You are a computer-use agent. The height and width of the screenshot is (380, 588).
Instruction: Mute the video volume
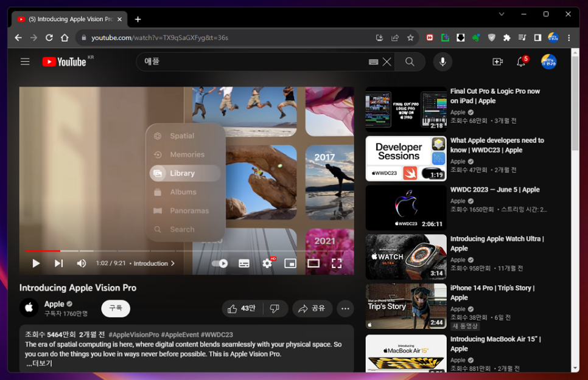click(x=82, y=263)
